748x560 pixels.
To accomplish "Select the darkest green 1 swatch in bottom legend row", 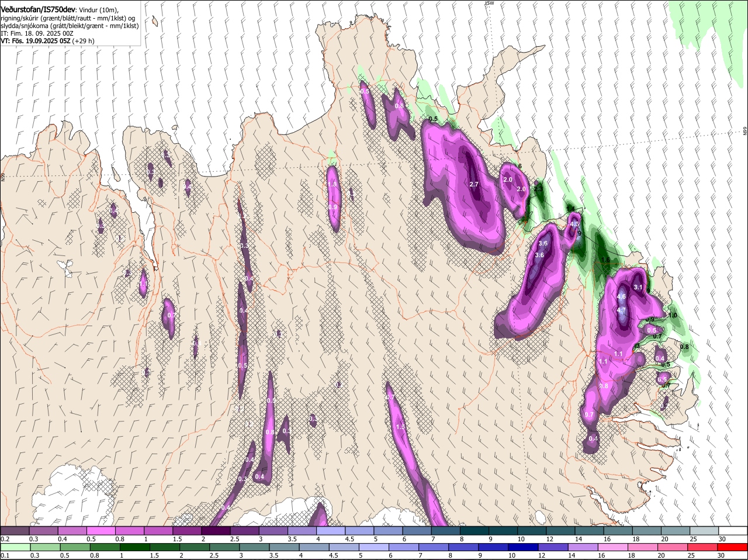I will click(x=135, y=547).
